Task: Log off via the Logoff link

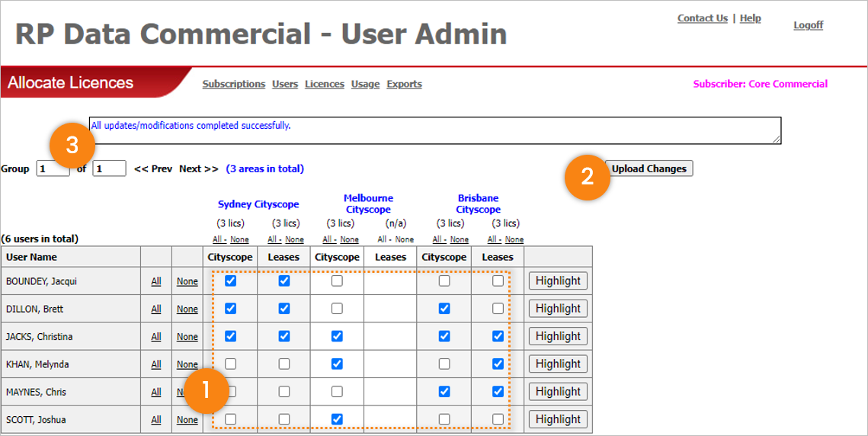Action: [x=809, y=25]
